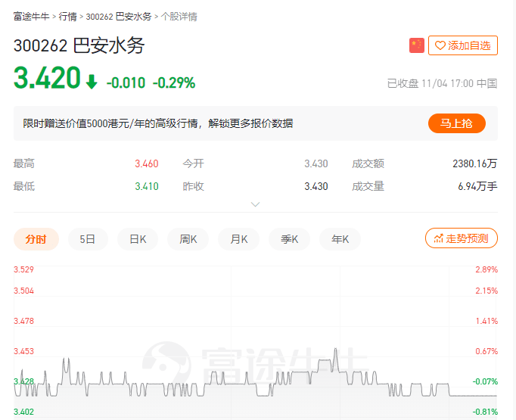The width and height of the screenshot is (516, 420).
Task: Open the 走势预测 trend forecast button
Action: (462, 238)
